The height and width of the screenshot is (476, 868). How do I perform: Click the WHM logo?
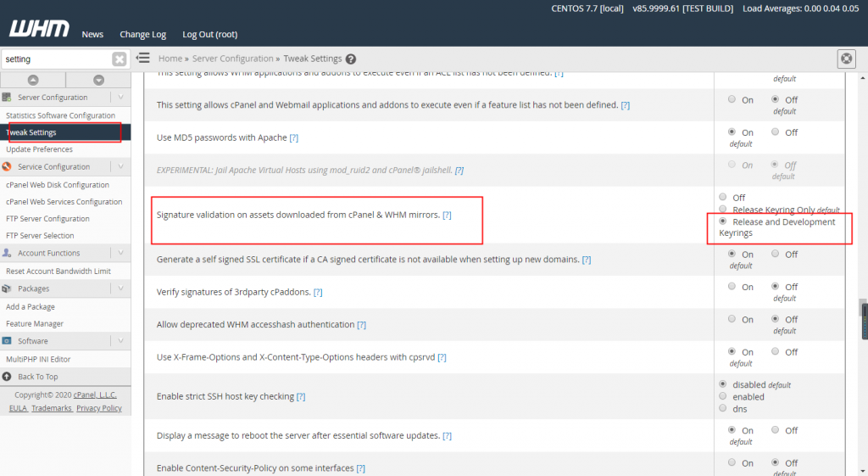[x=39, y=29]
